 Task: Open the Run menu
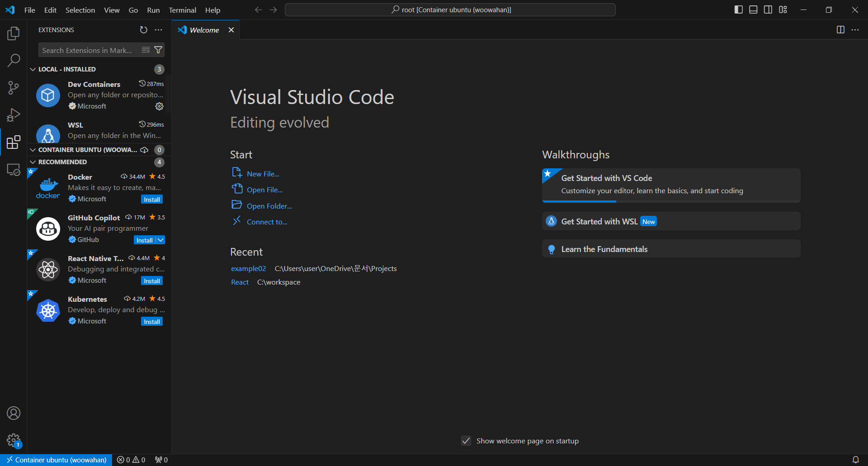(153, 10)
